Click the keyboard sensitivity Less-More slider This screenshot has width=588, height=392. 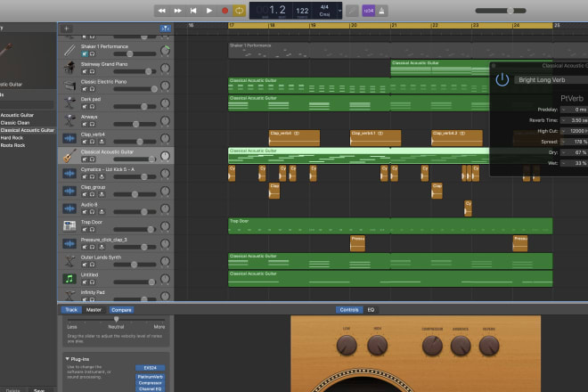(x=116, y=319)
